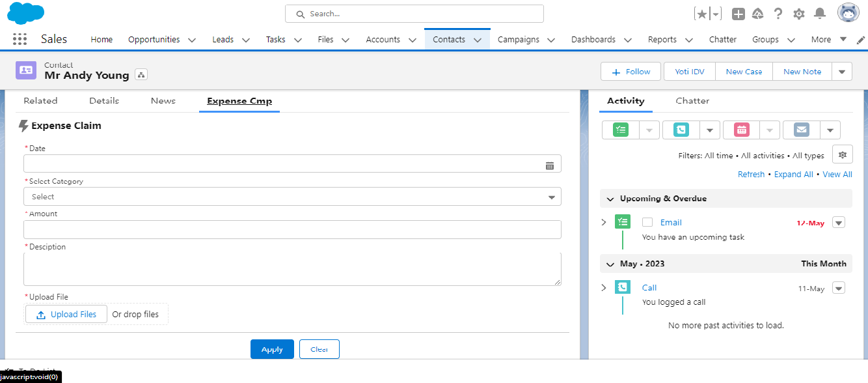Open the timeline filter settings gear
Screen dimensions: 868x383
click(x=843, y=155)
